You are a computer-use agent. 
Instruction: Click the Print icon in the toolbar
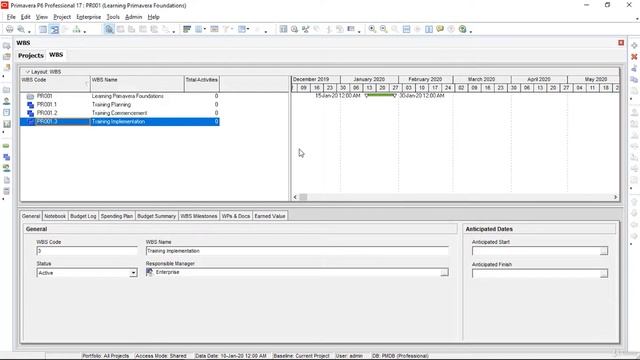click(x=9, y=29)
